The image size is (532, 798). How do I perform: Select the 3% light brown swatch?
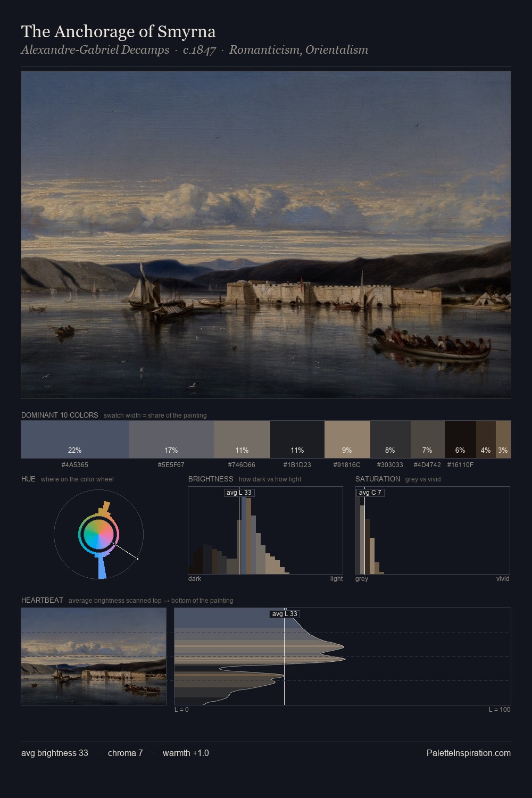tap(503, 439)
